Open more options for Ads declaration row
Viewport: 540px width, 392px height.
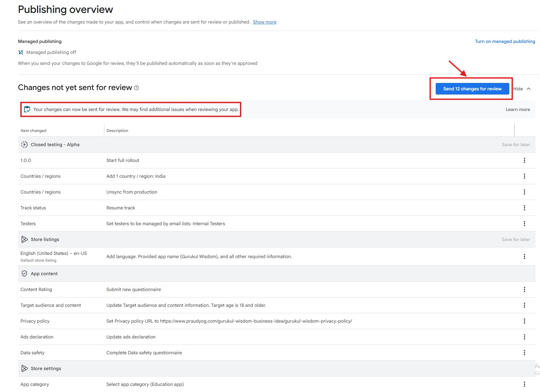(x=524, y=337)
